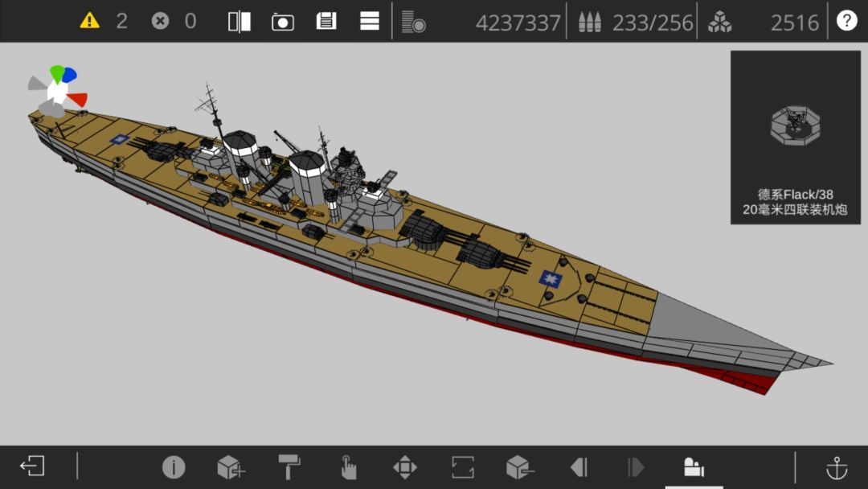Screen dimensions: 868x489
Task: Click the coin stack cost icon
Action: (x=414, y=23)
